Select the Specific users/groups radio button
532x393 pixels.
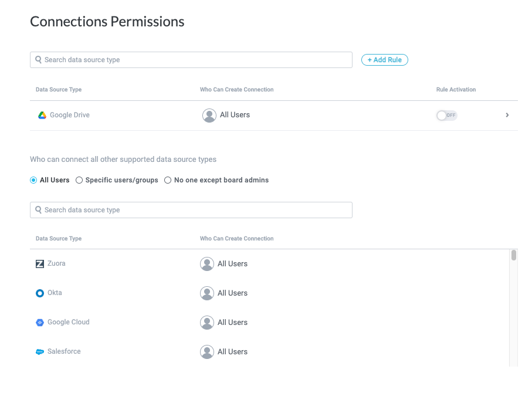(79, 180)
